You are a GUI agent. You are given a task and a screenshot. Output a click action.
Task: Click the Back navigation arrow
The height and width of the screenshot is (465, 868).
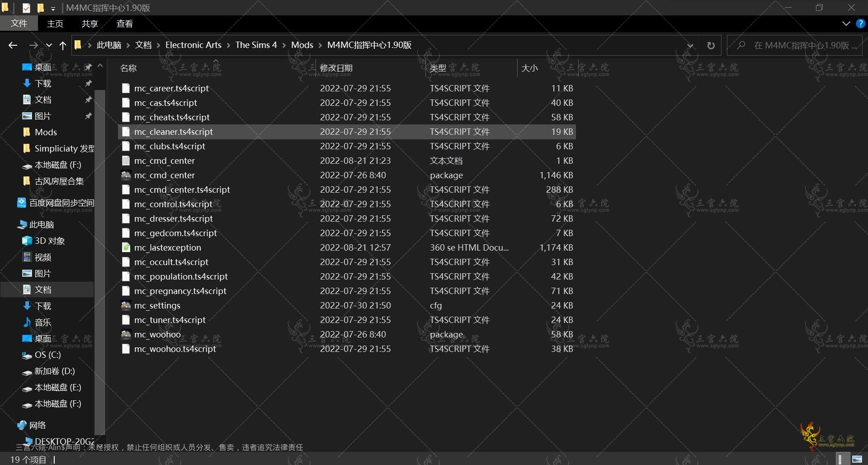coord(13,45)
